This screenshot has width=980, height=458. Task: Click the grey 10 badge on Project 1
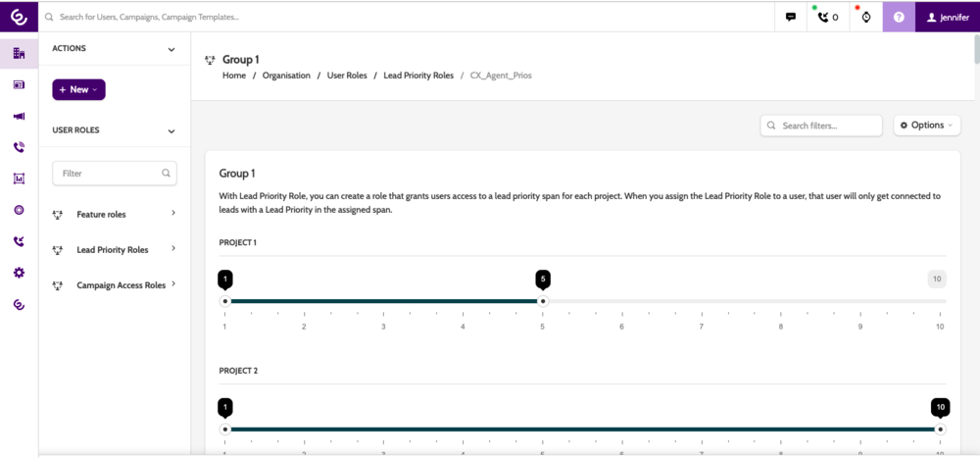tap(937, 280)
